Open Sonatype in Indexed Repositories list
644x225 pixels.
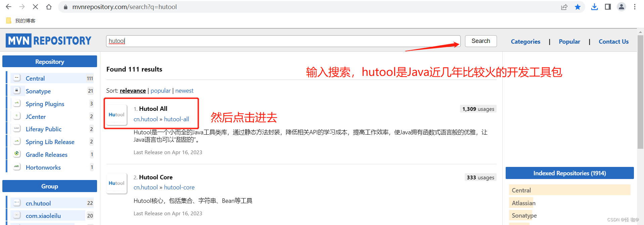click(524, 215)
